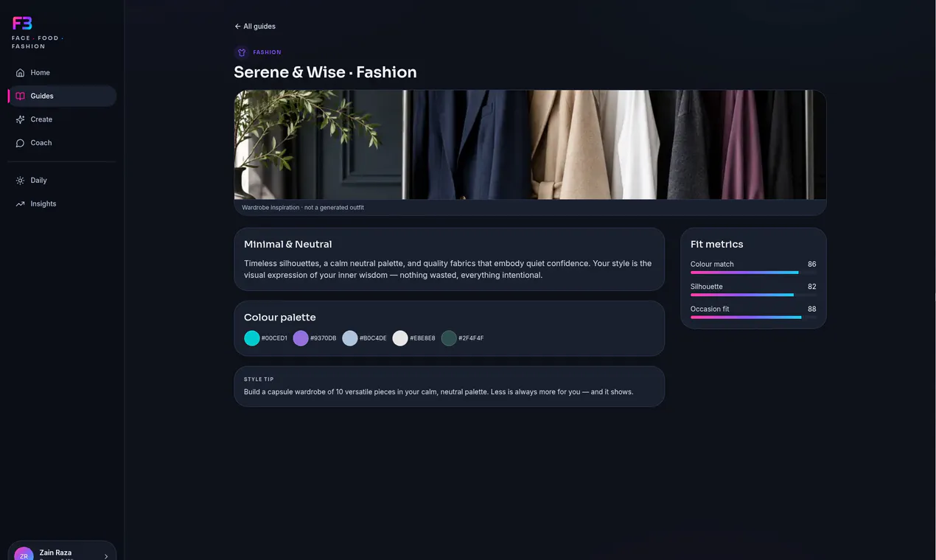Viewport: 936px width, 560px height.
Task: Click the Create sparkle icon
Action: click(20, 119)
